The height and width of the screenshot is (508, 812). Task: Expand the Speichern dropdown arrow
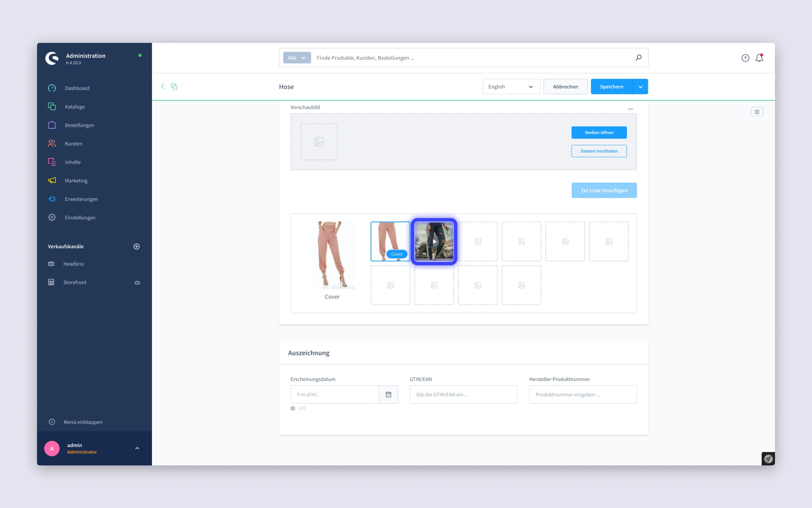coord(641,87)
